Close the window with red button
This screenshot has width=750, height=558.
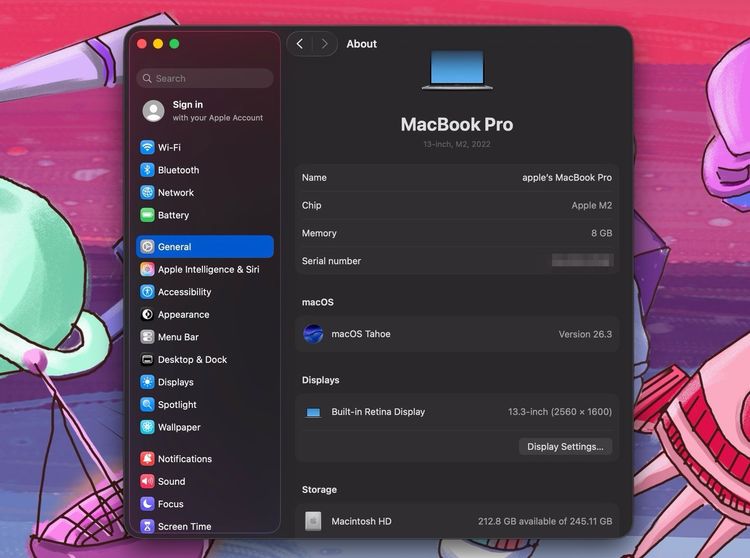tap(142, 44)
